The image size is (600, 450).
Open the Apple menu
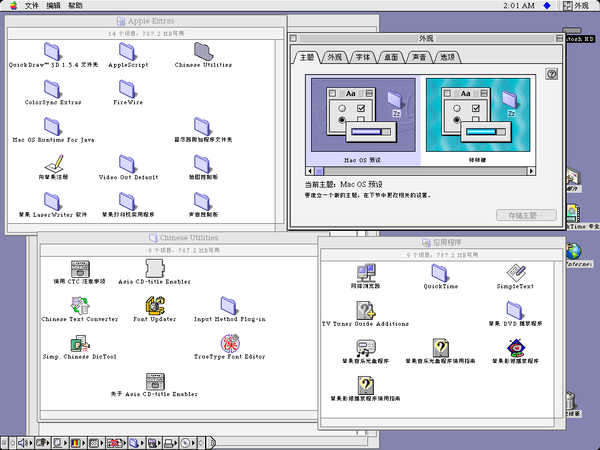point(13,5)
